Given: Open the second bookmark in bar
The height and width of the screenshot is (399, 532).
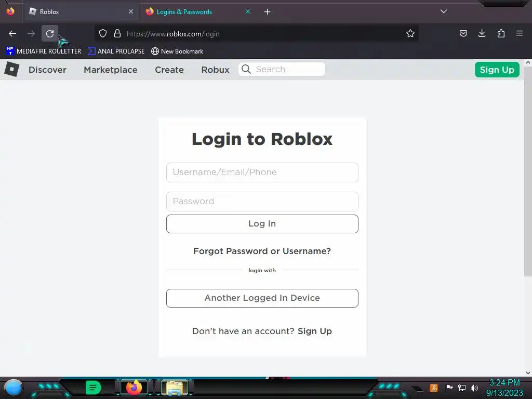Looking at the screenshot, I should 116,51.
